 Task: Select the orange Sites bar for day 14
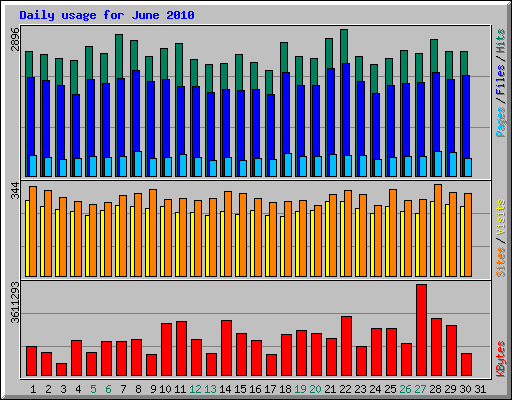228,234
